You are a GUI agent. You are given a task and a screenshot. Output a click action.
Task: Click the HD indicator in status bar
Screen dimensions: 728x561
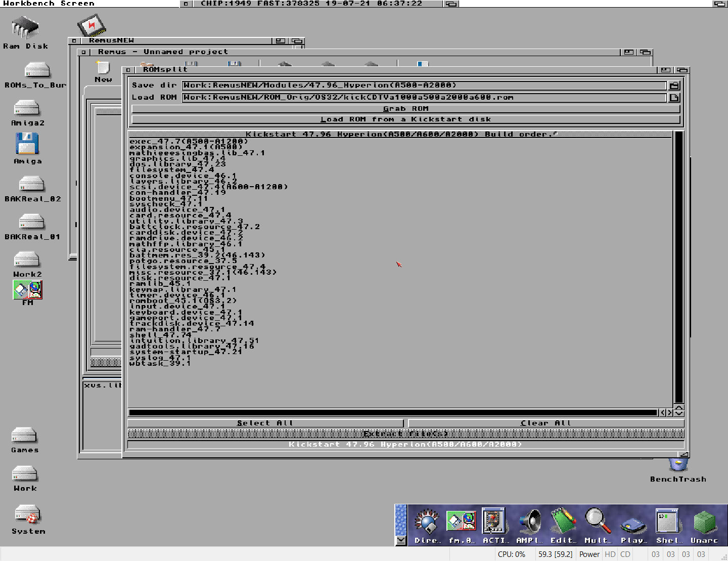[610, 554]
